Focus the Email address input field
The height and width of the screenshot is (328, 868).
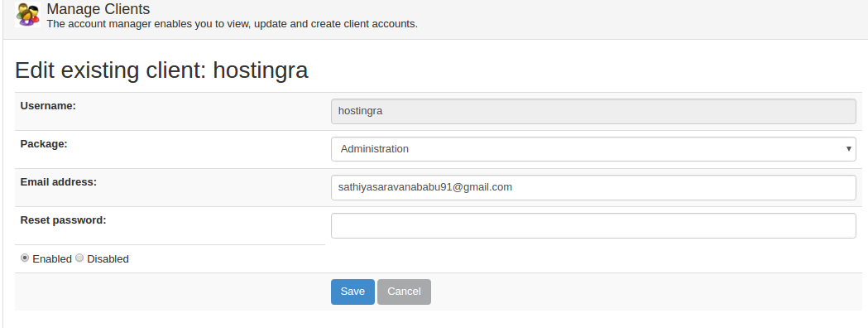click(593, 187)
